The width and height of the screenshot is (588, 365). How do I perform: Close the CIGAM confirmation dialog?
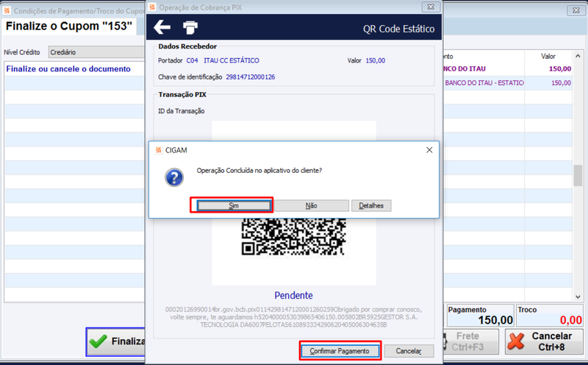click(429, 150)
